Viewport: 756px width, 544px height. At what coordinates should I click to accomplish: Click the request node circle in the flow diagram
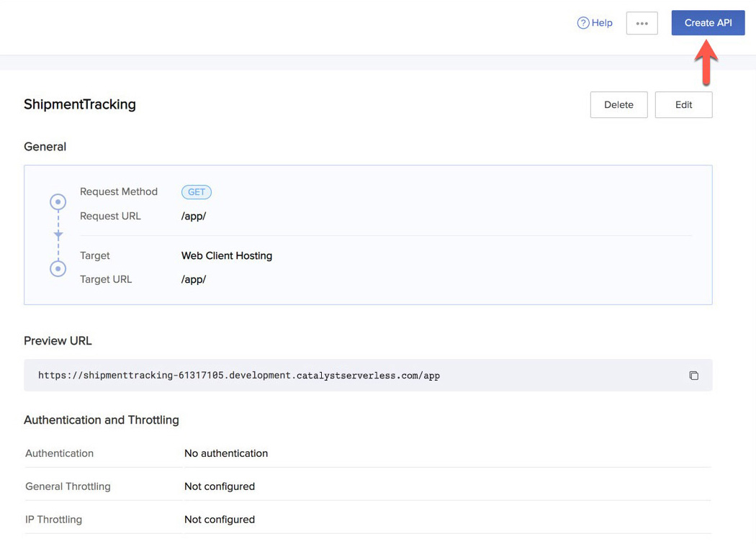pos(58,202)
